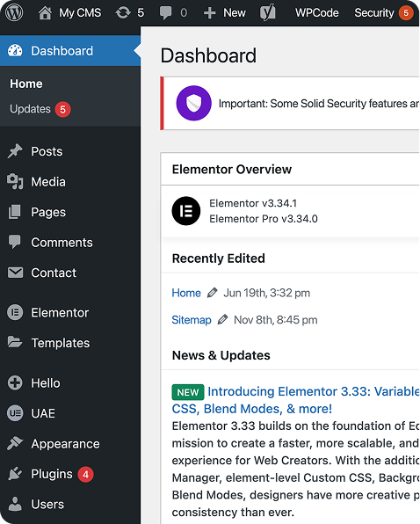Click the Solid Security important notice text

coord(318,104)
